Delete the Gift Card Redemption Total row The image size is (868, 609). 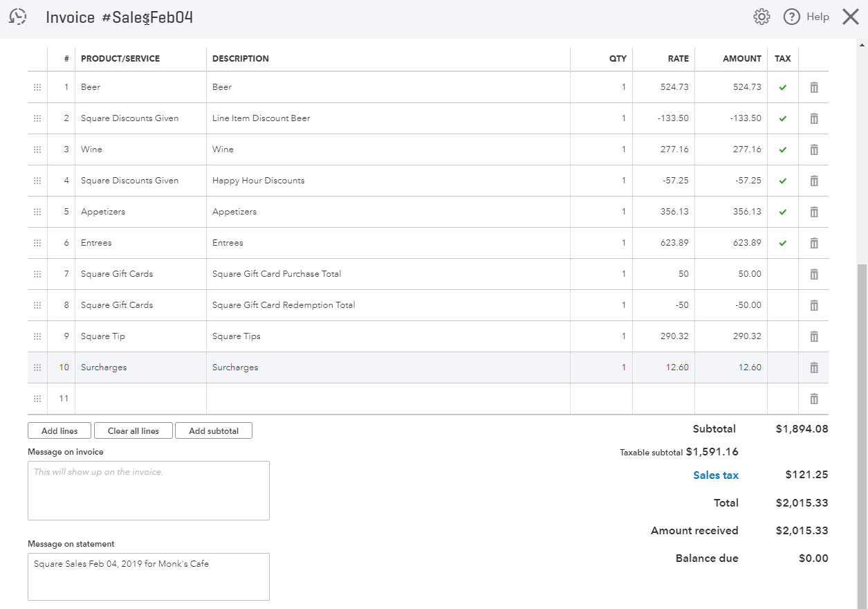click(814, 305)
